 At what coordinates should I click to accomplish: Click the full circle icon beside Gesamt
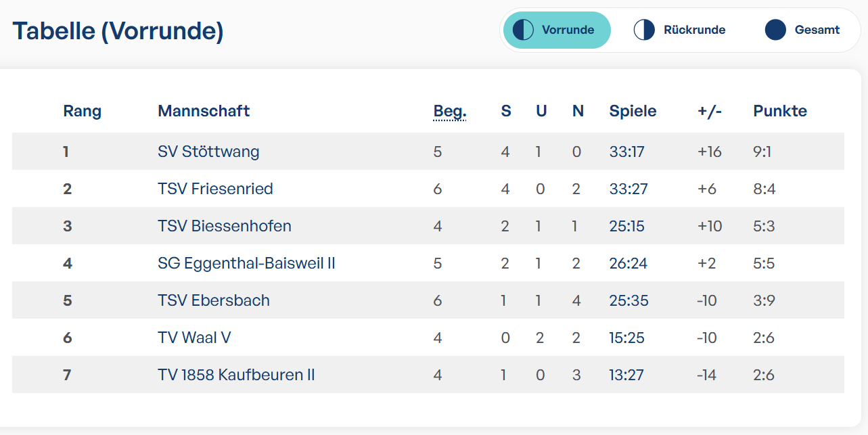pyautogui.click(x=775, y=30)
